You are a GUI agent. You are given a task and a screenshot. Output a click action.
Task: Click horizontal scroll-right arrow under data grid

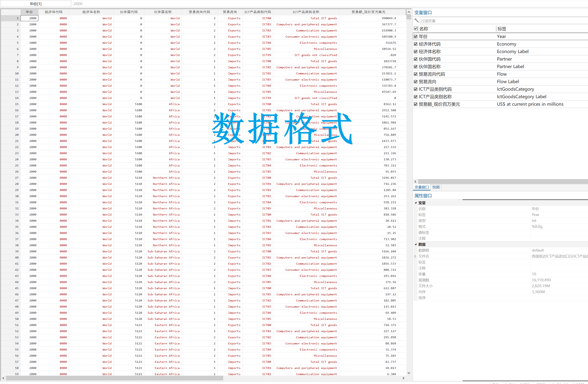(403, 378)
